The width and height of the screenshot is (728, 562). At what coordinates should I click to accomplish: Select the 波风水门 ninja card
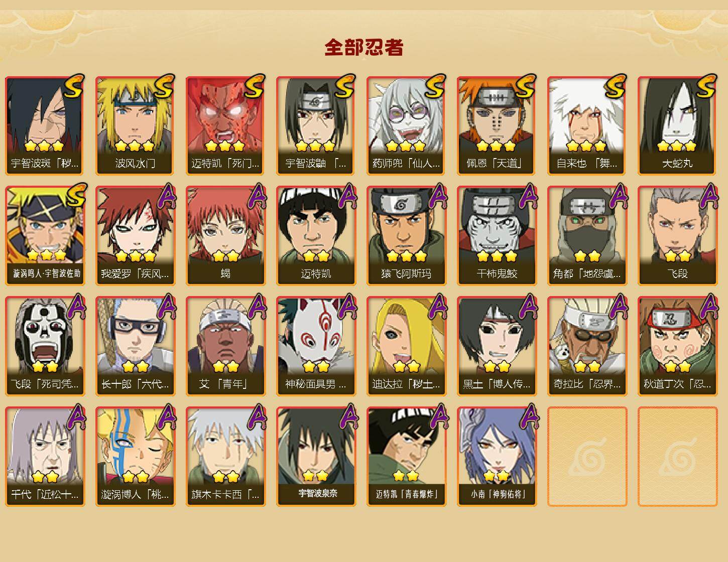135,125
